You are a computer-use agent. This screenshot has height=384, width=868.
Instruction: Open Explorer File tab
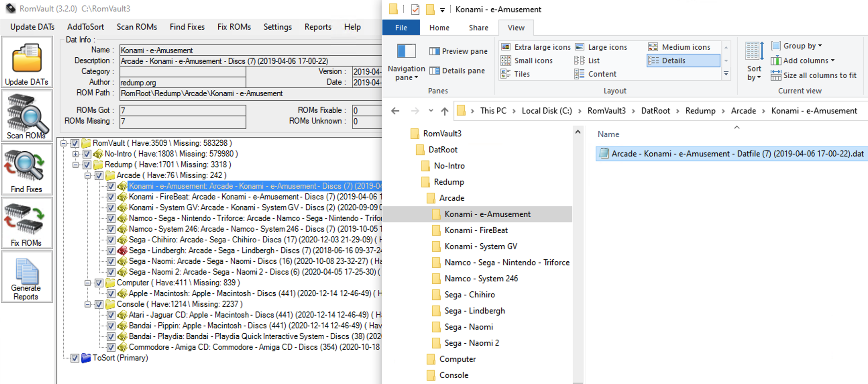tap(401, 28)
